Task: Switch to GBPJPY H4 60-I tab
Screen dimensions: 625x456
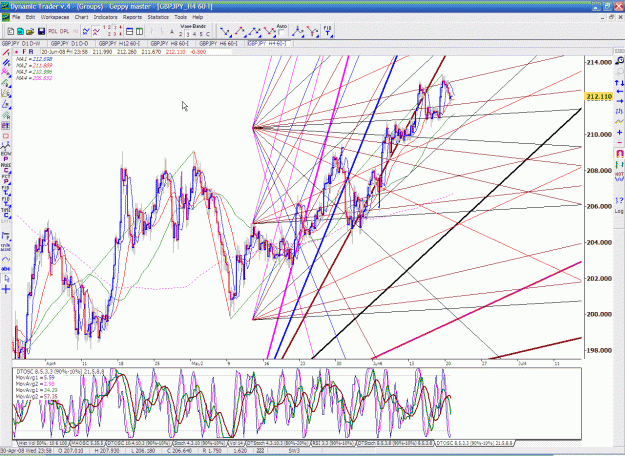Action: pos(269,43)
